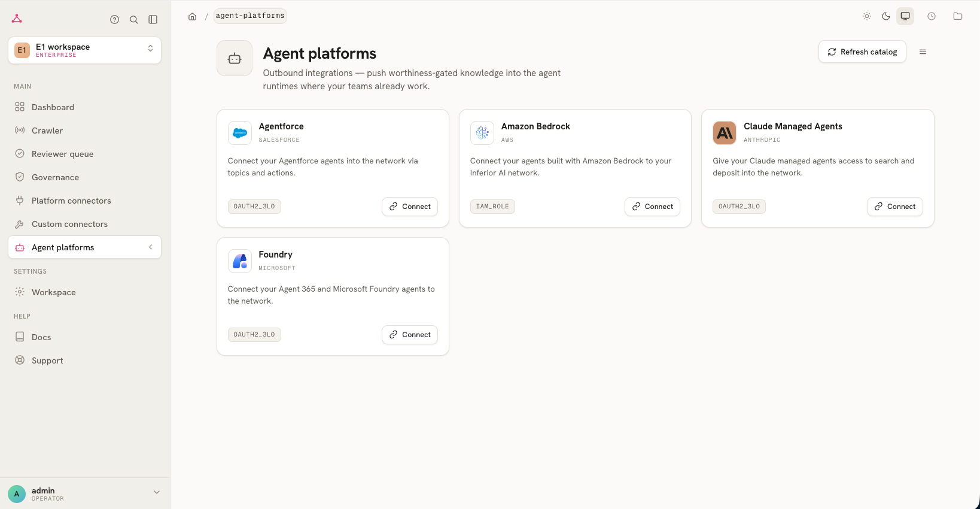Click the Amazon Bedrock card title

(x=535, y=126)
